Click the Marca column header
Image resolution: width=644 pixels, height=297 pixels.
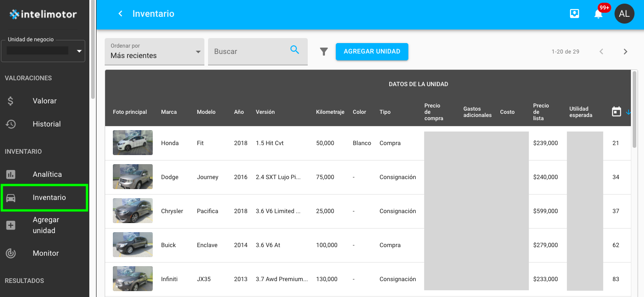(x=169, y=112)
